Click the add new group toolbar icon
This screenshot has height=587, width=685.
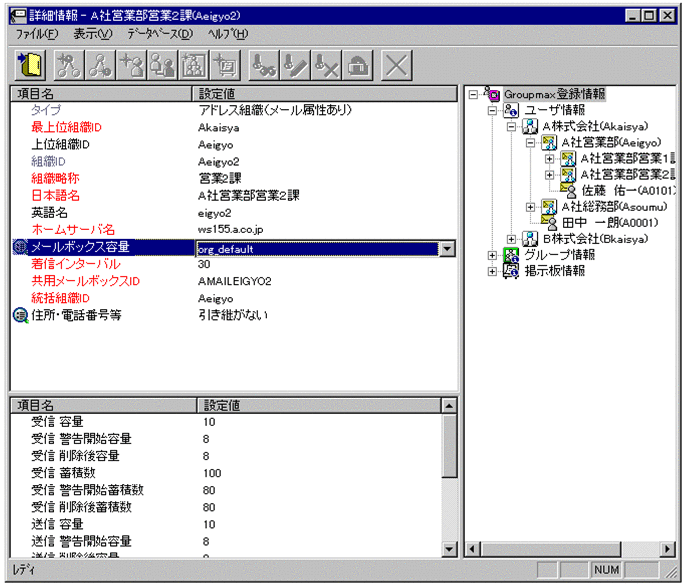(x=194, y=66)
